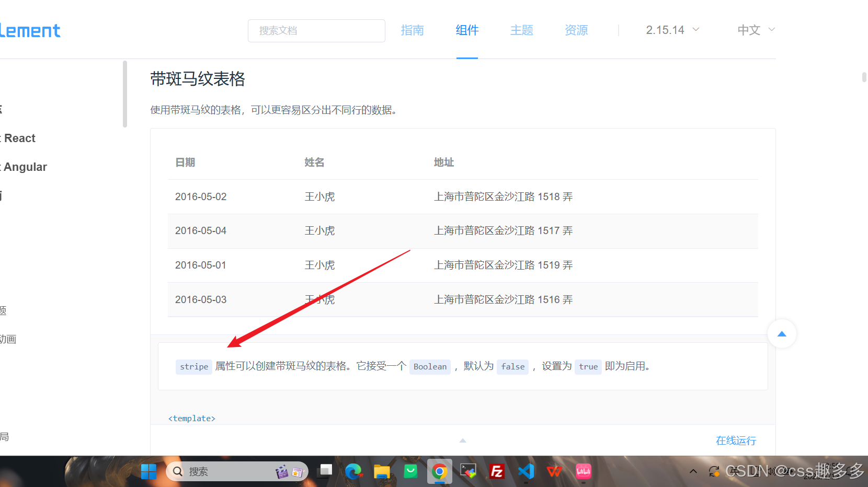The image size is (868, 487).
Task: Open the 2.15.14 version dropdown
Action: point(672,30)
